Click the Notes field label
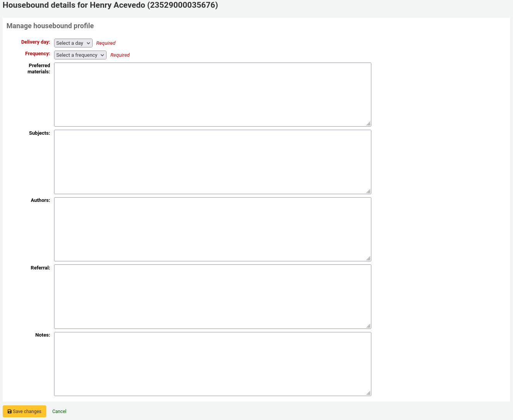Image resolution: width=513 pixels, height=420 pixels. pos(42,335)
